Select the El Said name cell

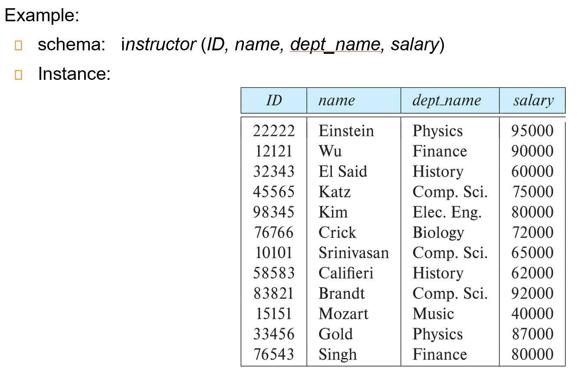342,171
